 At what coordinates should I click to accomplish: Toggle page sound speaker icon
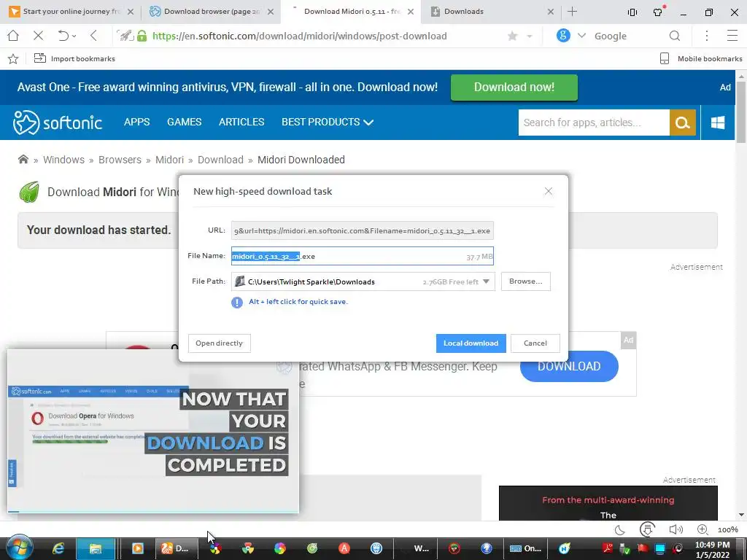click(676, 529)
